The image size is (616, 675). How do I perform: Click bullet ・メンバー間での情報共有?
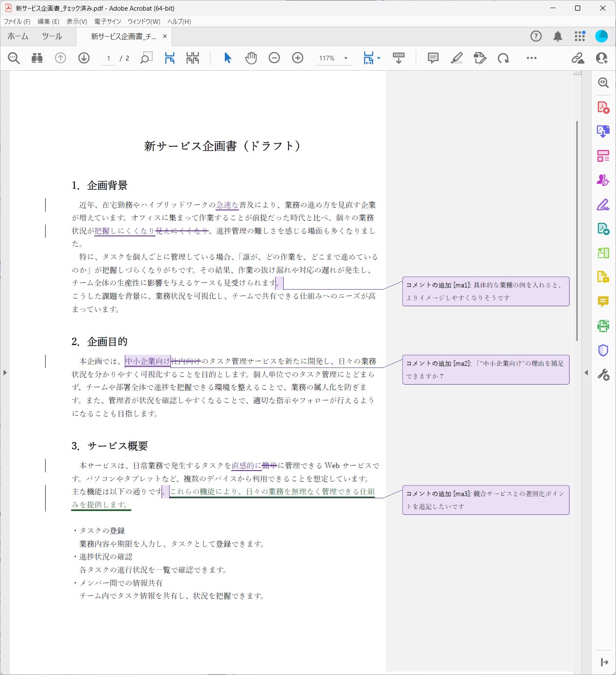[x=117, y=583]
